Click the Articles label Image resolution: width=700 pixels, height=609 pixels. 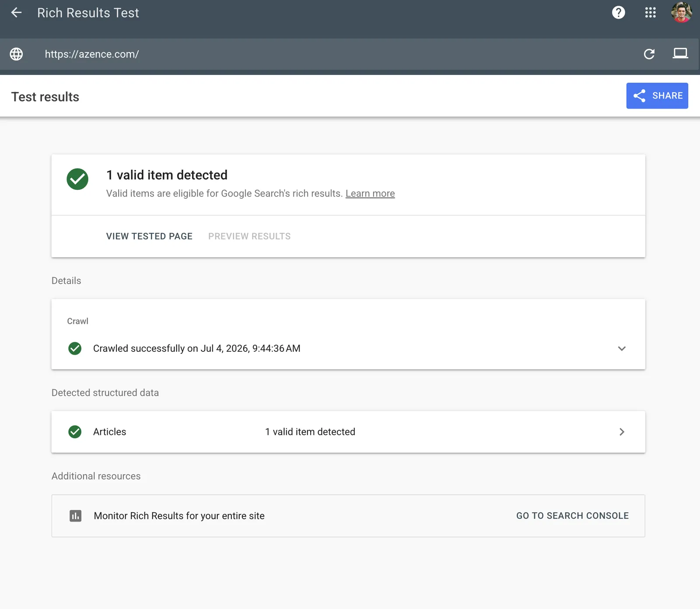pos(109,432)
